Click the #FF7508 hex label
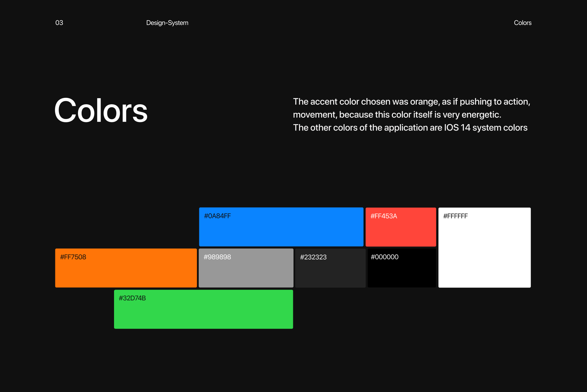Viewport: 587px width, 392px height. (x=73, y=257)
